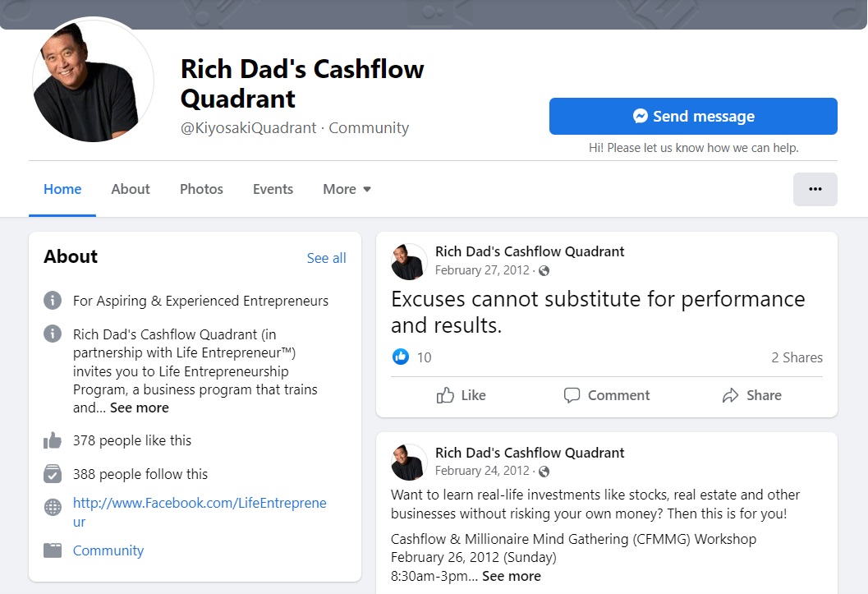868x594 pixels.
Task: Comment on the Excuses post
Action: (607, 395)
